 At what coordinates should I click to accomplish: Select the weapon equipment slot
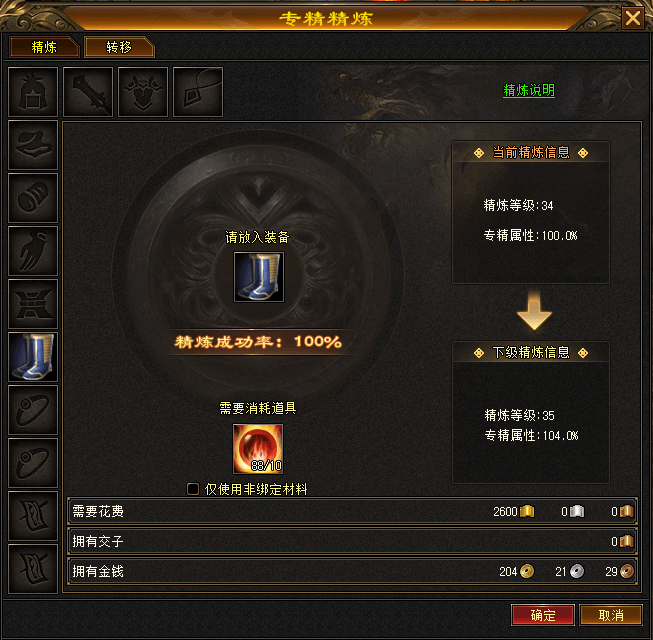pyautogui.click(x=88, y=92)
